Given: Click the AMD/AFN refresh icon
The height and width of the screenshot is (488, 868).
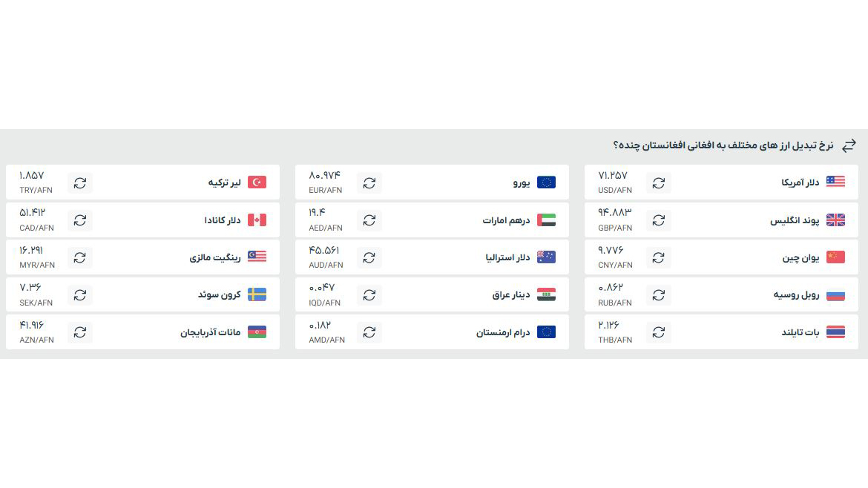Looking at the screenshot, I should pyautogui.click(x=369, y=332).
